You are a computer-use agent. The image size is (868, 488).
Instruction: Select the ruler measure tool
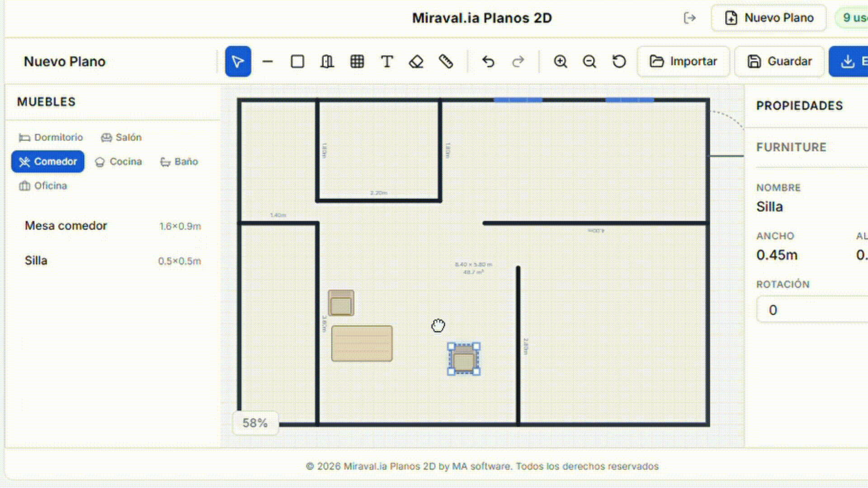tap(446, 61)
